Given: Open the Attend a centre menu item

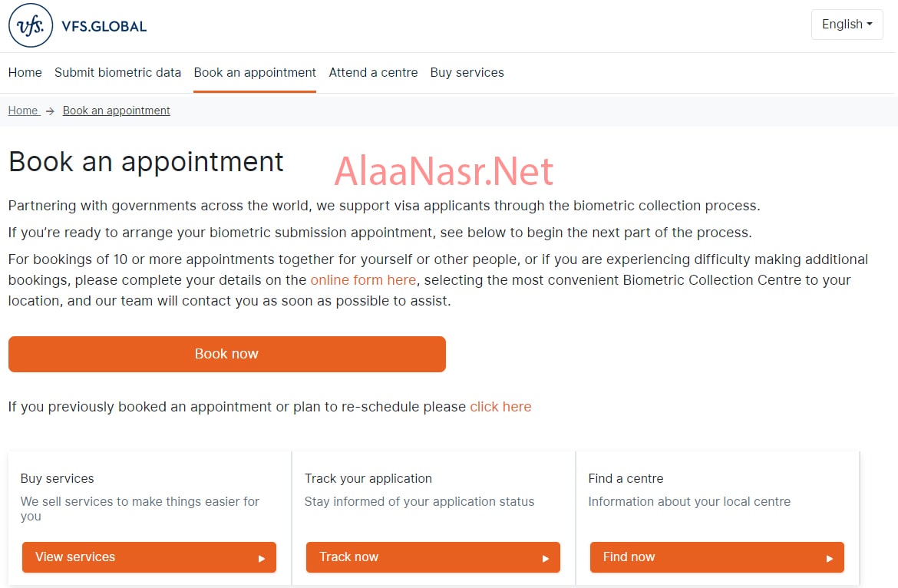Looking at the screenshot, I should [373, 73].
